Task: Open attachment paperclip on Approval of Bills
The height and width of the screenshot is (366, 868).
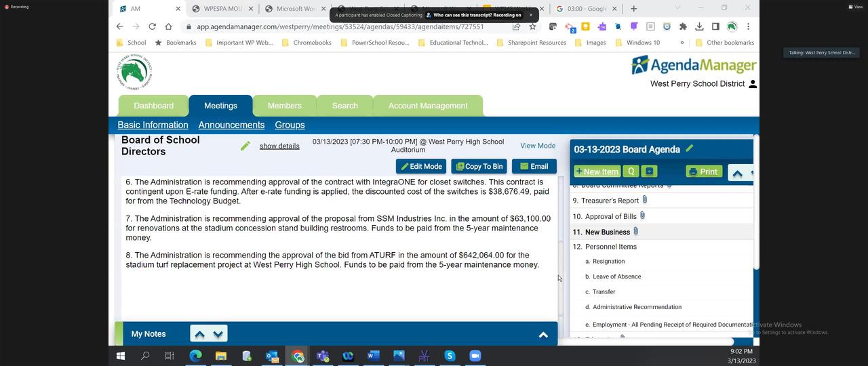Action: click(x=642, y=216)
